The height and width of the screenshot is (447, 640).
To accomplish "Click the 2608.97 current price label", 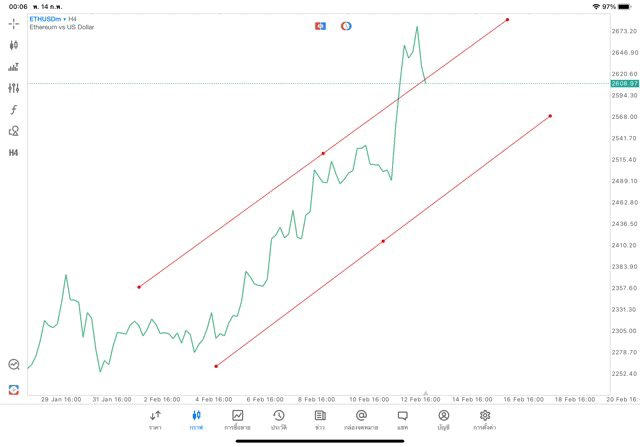I will 625,84.
